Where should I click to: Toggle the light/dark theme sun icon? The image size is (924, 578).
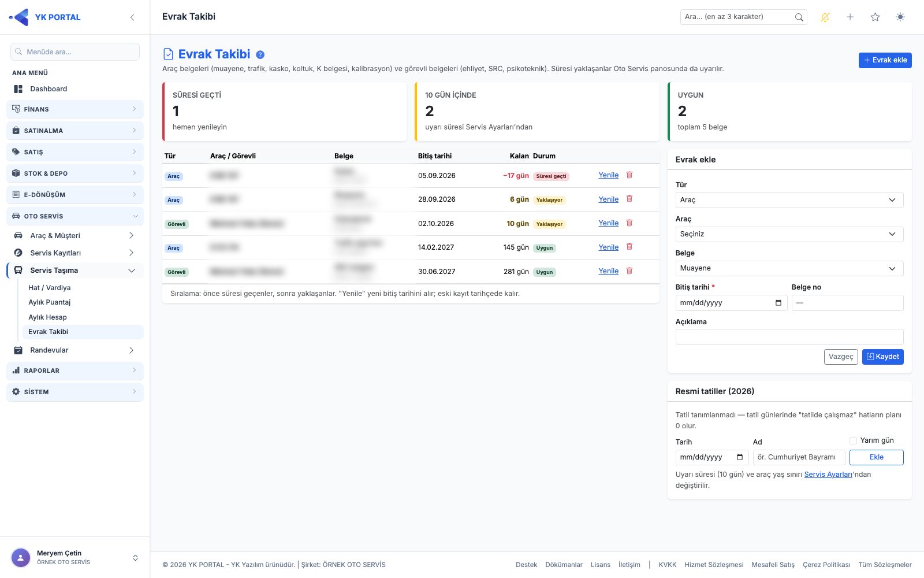click(x=900, y=17)
